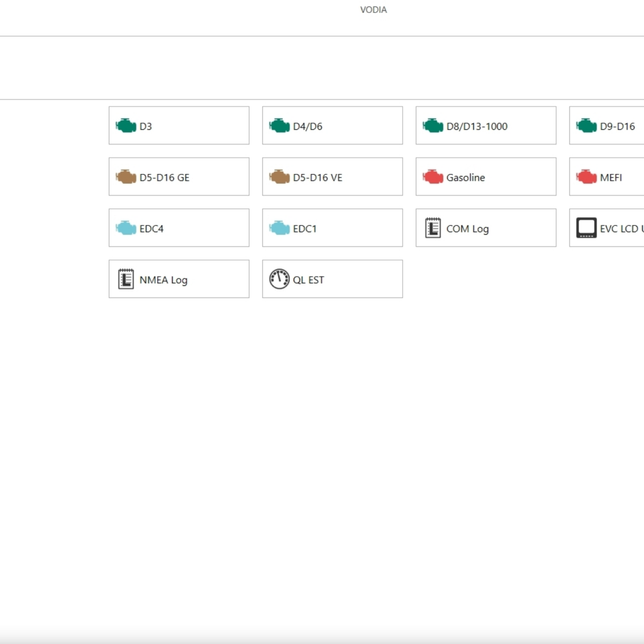Select the EVC LCD display screen icon
The image size is (644, 644).
[x=587, y=228]
